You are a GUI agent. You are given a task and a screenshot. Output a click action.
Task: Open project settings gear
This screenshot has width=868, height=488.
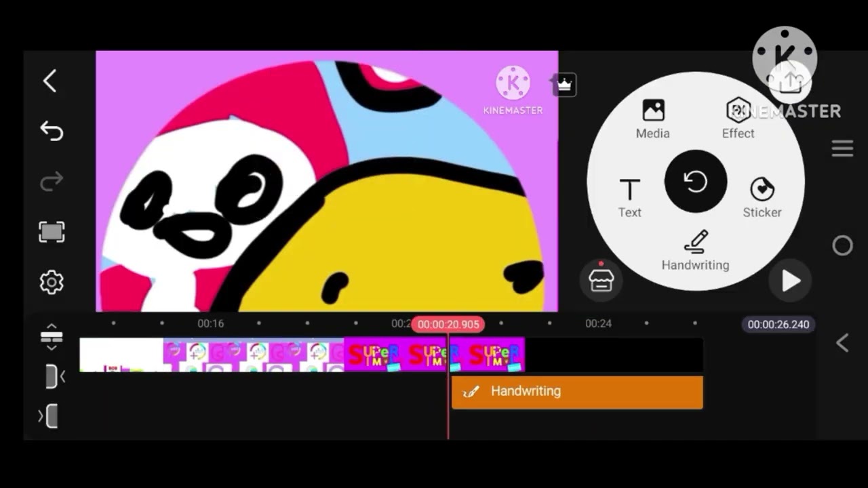pyautogui.click(x=52, y=282)
